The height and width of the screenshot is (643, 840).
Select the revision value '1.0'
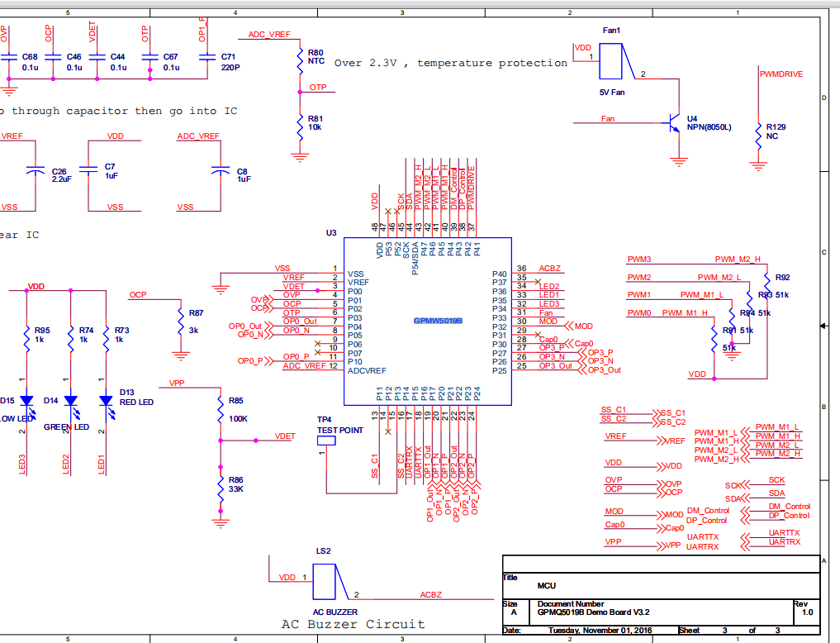coord(807,612)
